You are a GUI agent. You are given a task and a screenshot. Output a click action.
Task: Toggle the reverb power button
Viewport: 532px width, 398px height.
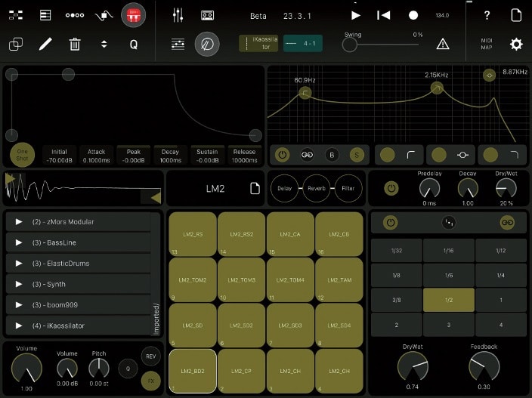coord(391,188)
